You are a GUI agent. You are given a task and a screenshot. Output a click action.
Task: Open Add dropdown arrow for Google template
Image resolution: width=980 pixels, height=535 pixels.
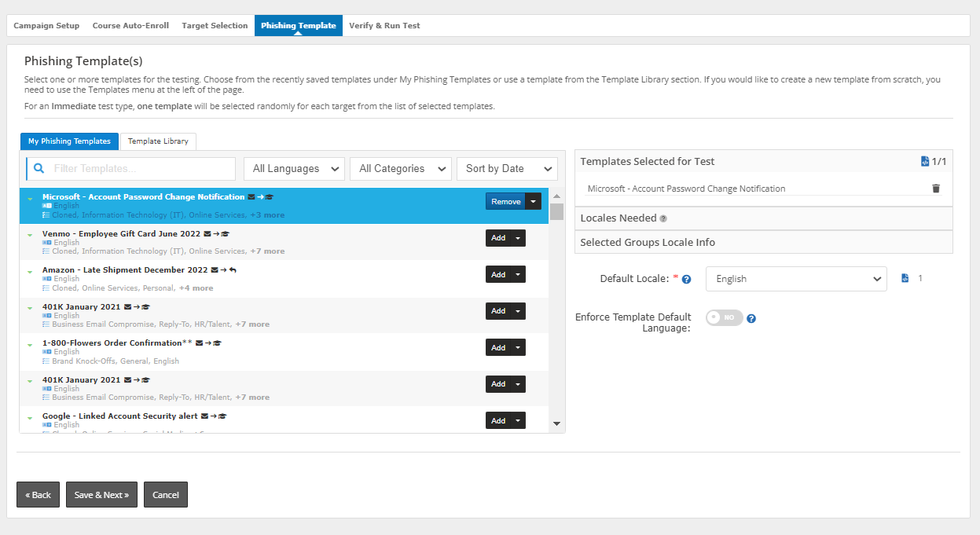coord(518,421)
